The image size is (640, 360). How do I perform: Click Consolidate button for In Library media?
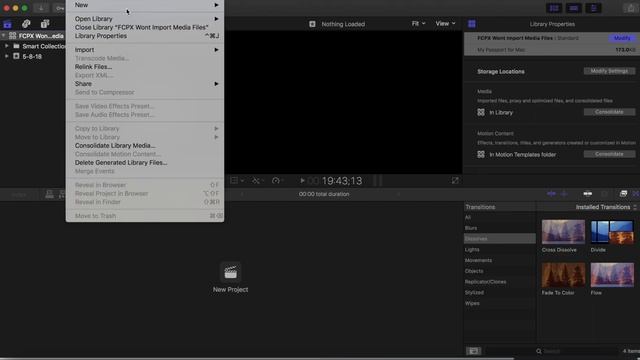(x=609, y=112)
